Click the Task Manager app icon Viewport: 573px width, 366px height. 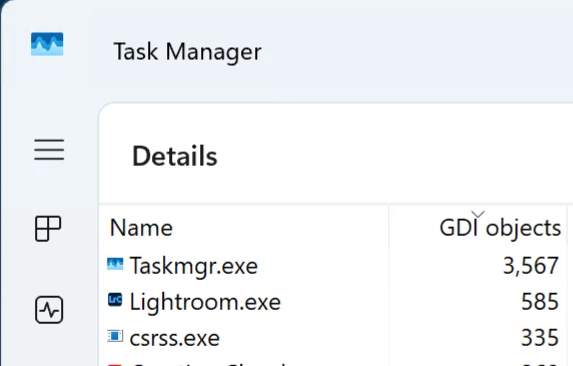(x=47, y=44)
